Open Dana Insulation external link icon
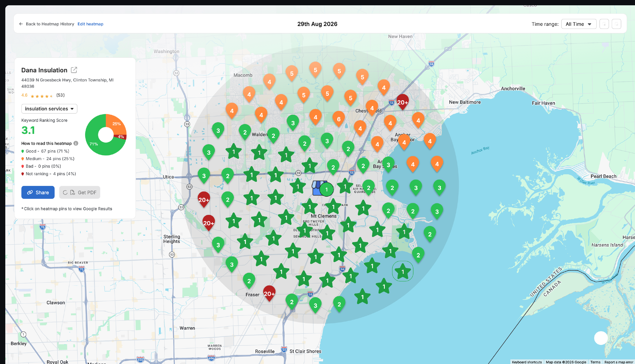This screenshot has height=364, width=635. [x=74, y=70]
